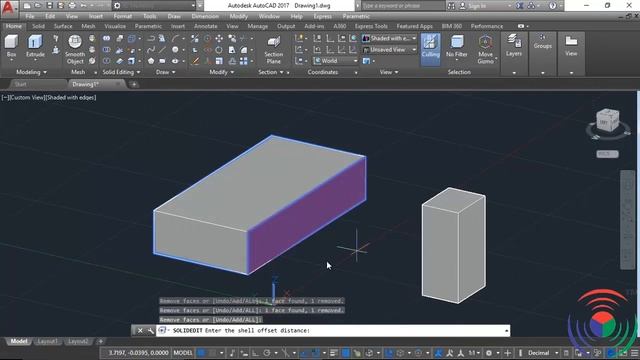Click the command line input field
Viewport: 640px width, 360px height.
(333, 331)
